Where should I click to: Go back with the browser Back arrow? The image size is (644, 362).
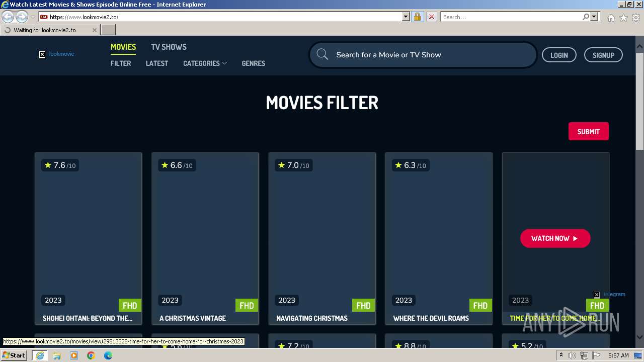point(8,17)
